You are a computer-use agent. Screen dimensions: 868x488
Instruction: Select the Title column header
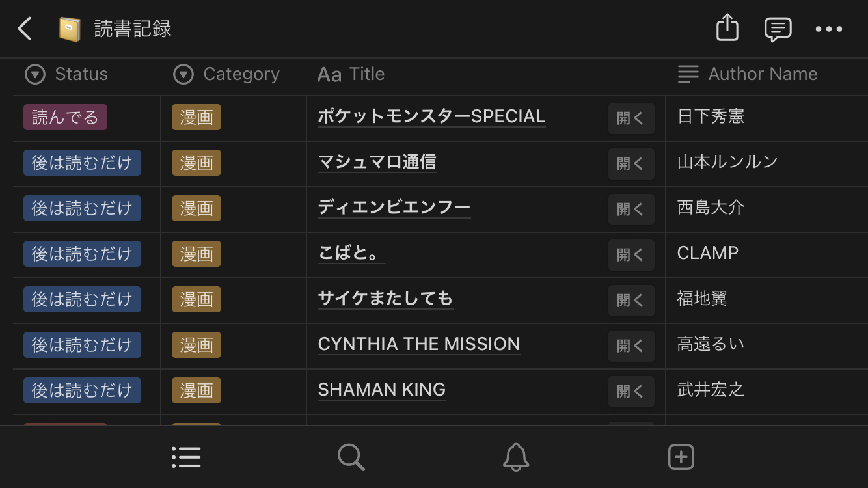click(351, 74)
